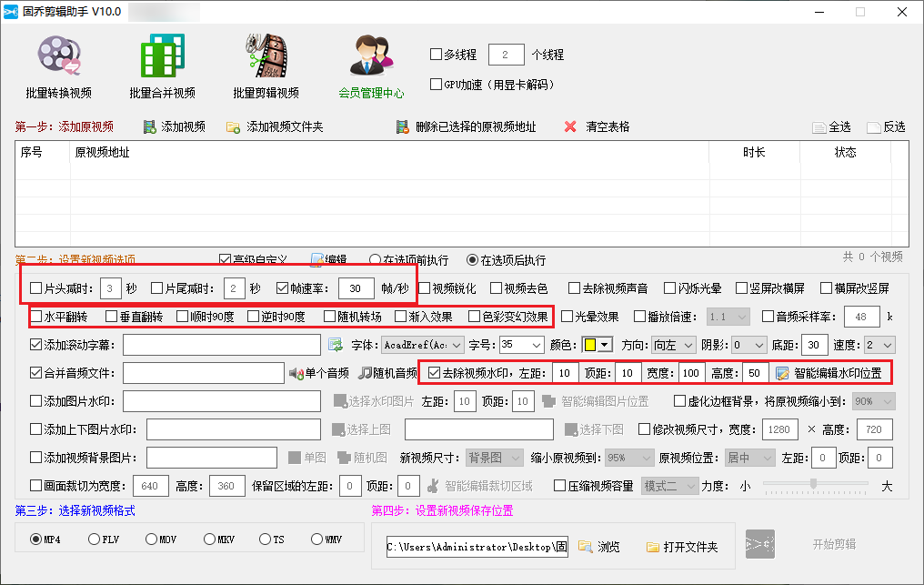Click 全选 select all

click(831, 127)
